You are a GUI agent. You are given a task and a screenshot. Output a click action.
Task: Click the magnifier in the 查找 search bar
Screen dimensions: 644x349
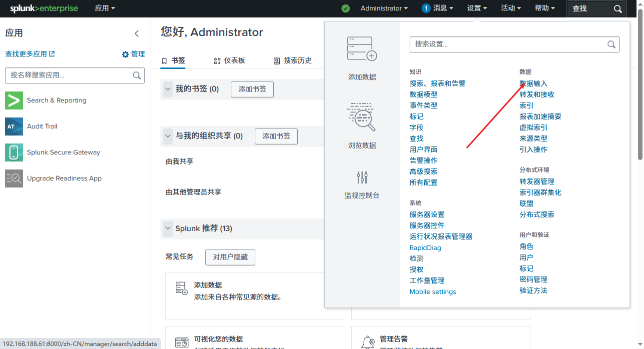[x=617, y=8]
